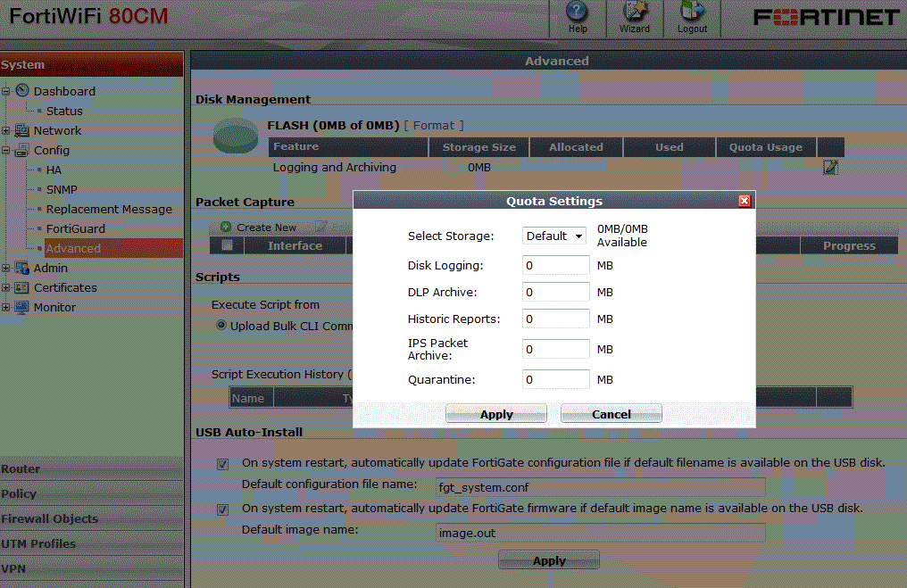Screen dimensions: 907x588
Task: Click the Storage Size column header
Action: tap(479, 147)
